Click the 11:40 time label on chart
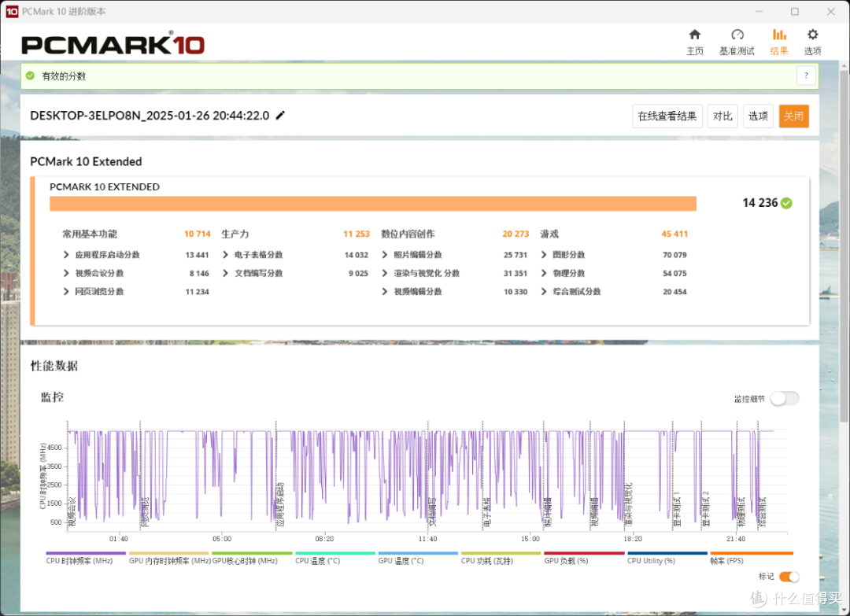The height and width of the screenshot is (616, 850). point(427,539)
